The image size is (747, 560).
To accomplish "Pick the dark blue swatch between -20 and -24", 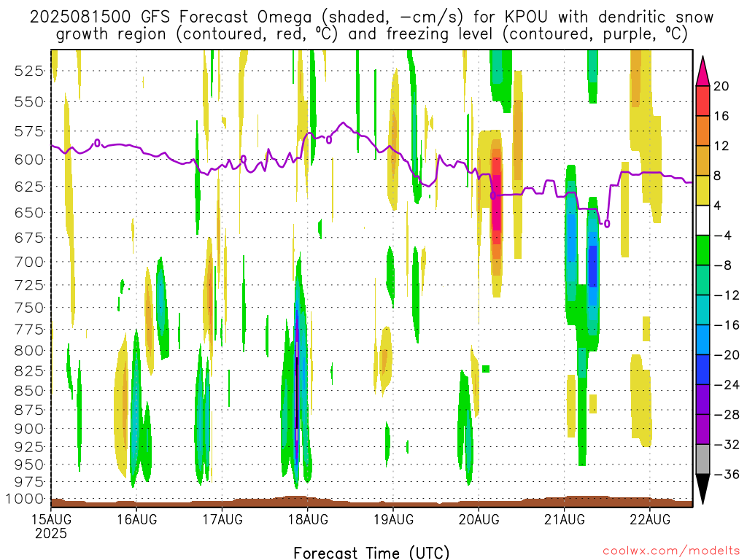I will pos(703,370).
